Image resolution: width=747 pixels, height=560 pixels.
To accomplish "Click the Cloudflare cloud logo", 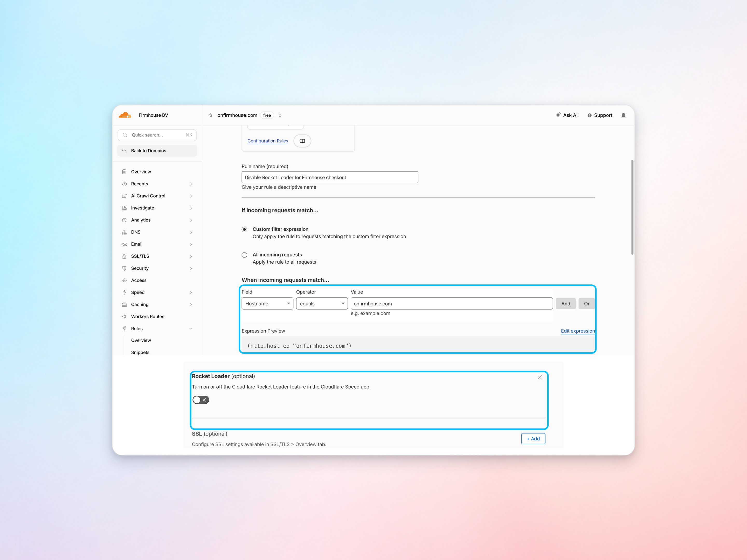I will pyautogui.click(x=125, y=115).
